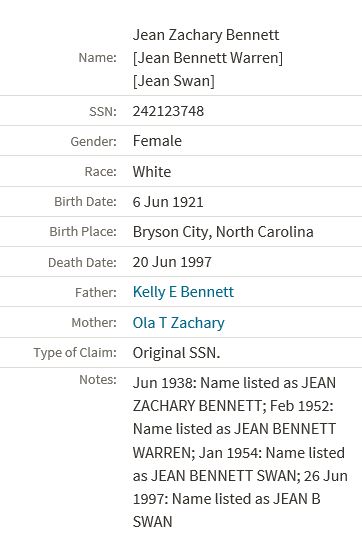
Task: Click the name Jean Zachary Bennett
Action: click(206, 35)
